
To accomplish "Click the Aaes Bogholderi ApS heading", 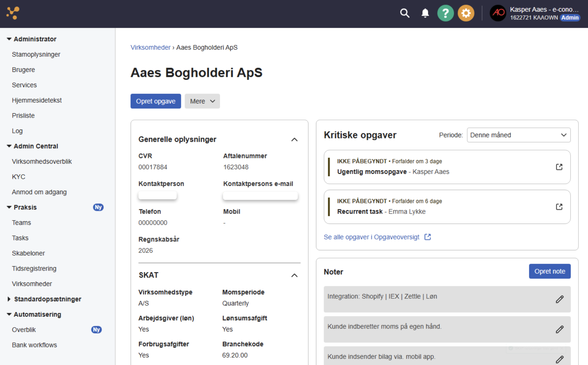I will click(x=196, y=72).
